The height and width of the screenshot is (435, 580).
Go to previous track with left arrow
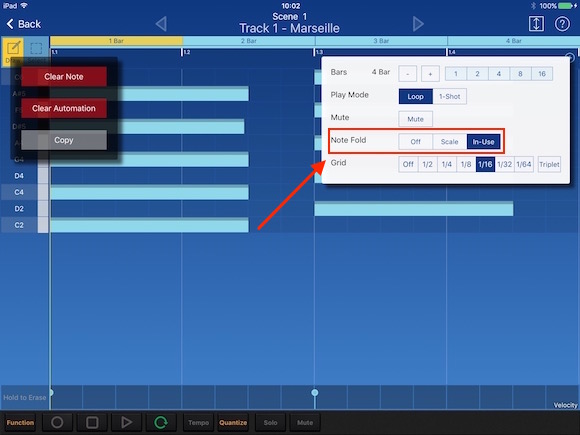tap(161, 24)
